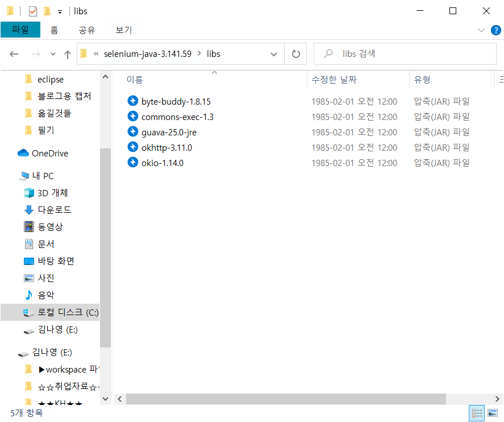The width and height of the screenshot is (504, 422).
Task: Expand hidden breadcrumb path chevrons
Action: point(96,53)
